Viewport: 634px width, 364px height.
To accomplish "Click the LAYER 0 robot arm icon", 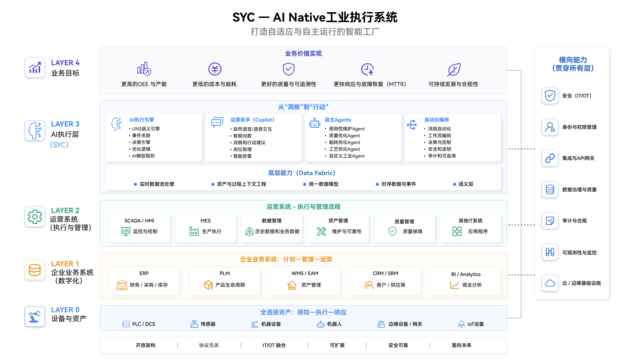I will [35, 316].
